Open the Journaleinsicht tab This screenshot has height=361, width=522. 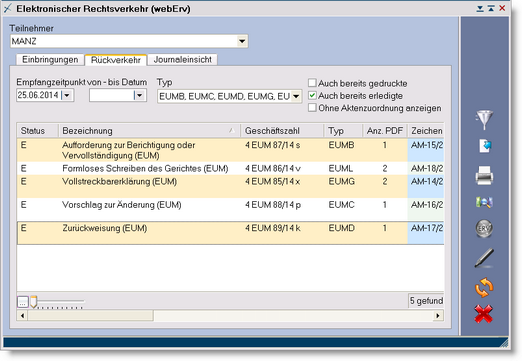[182, 60]
